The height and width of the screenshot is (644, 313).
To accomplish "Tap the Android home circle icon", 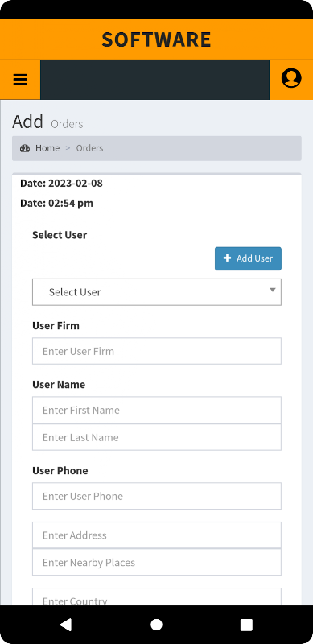I will tap(156, 625).
